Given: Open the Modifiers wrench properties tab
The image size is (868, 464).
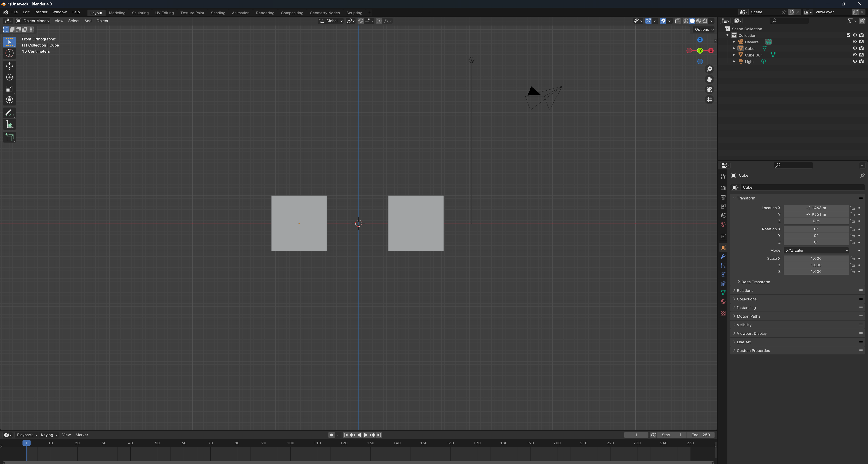Looking at the screenshot, I should 723,257.
